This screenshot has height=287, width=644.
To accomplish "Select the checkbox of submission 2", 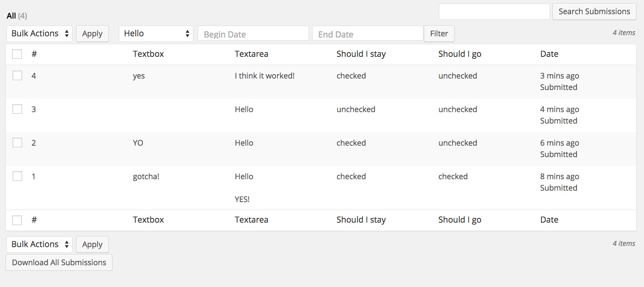I will tap(17, 143).
